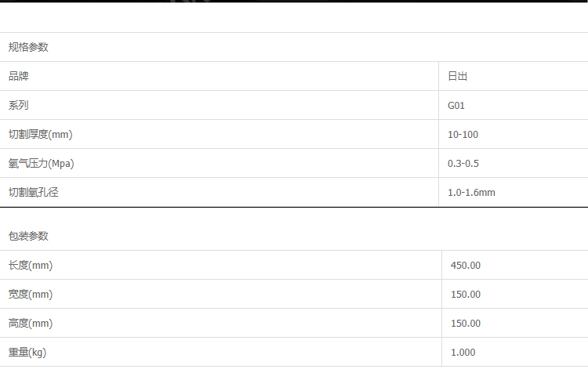Image resolution: width=588 pixels, height=391 pixels.
Task: Click the brand value 日出
Action: pyautogui.click(x=457, y=76)
